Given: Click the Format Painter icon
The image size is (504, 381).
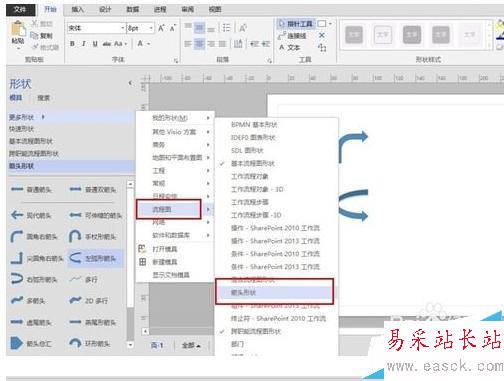Looking at the screenshot, I should [34, 47].
